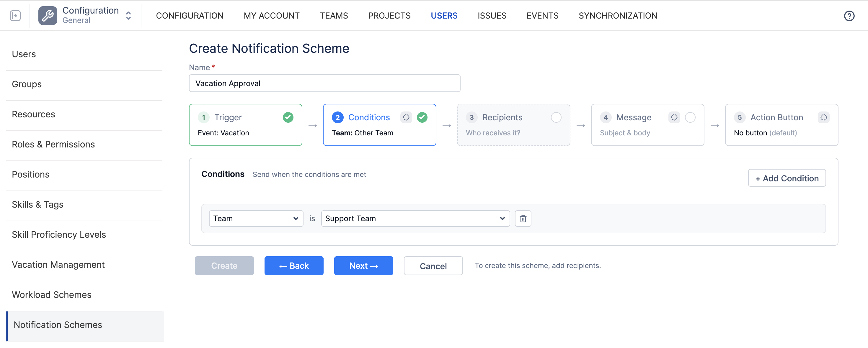Click the empty status circle on Recipients step
868x348 pixels.
(556, 117)
